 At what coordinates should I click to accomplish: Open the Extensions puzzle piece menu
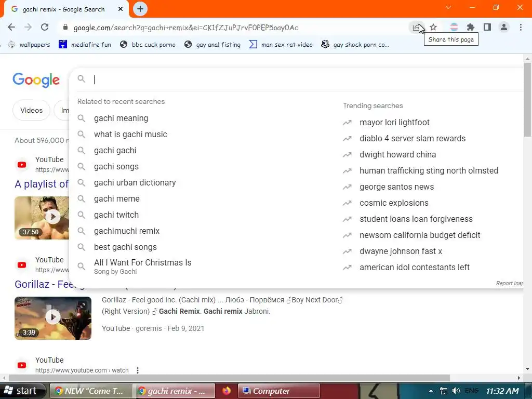coord(471,27)
